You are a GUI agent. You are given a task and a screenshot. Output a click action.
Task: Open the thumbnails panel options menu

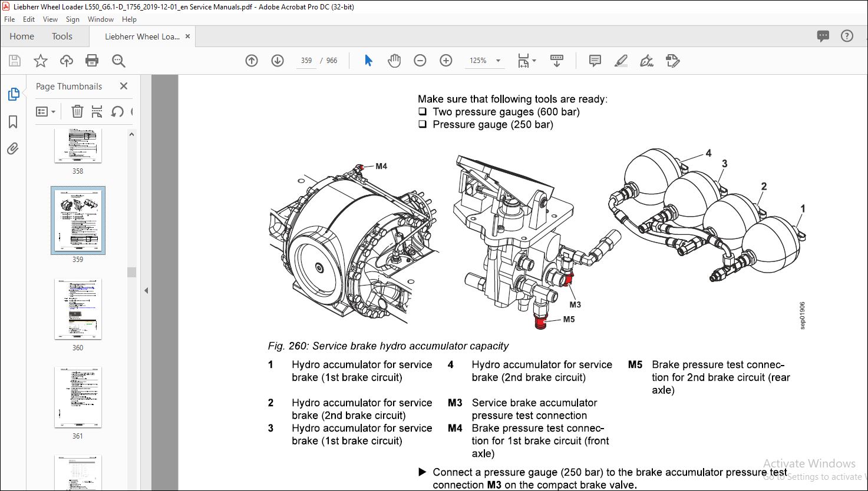45,111
